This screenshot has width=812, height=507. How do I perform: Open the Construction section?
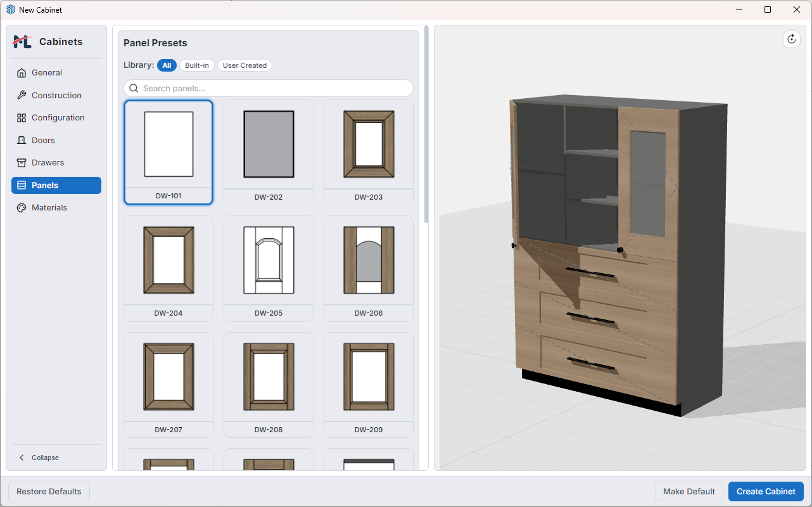point(56,95)
